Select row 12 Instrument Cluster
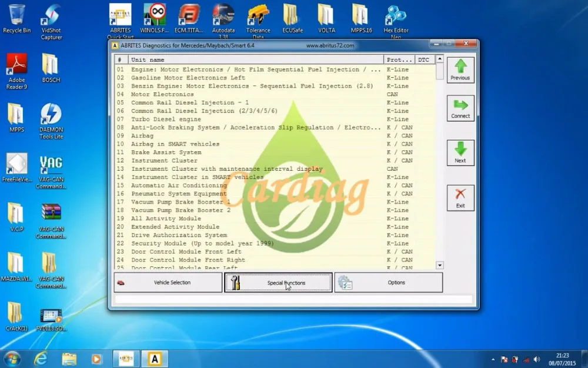Screen dimensions: 588x368 275,160
